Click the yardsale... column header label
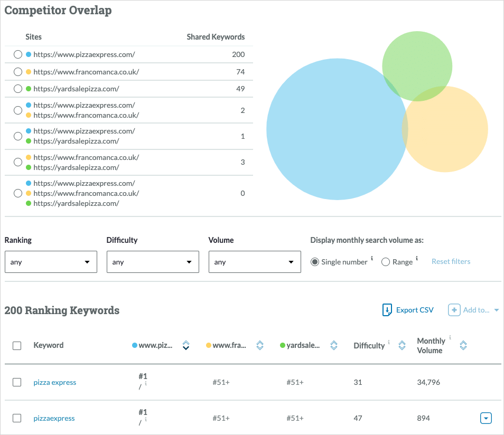Image resolution: width=504 pixels, height=435 pixels. pyautogui.click(x=303, y=345)
